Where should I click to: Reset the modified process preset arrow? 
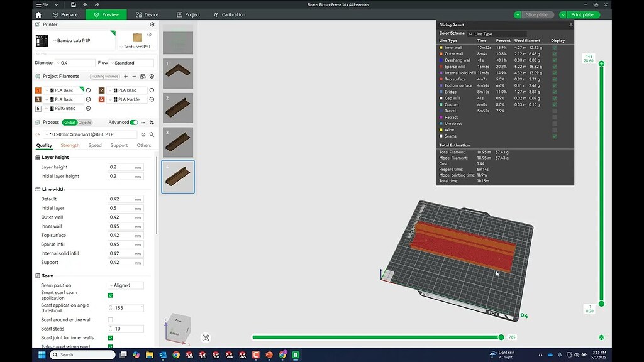pos(38,134)
